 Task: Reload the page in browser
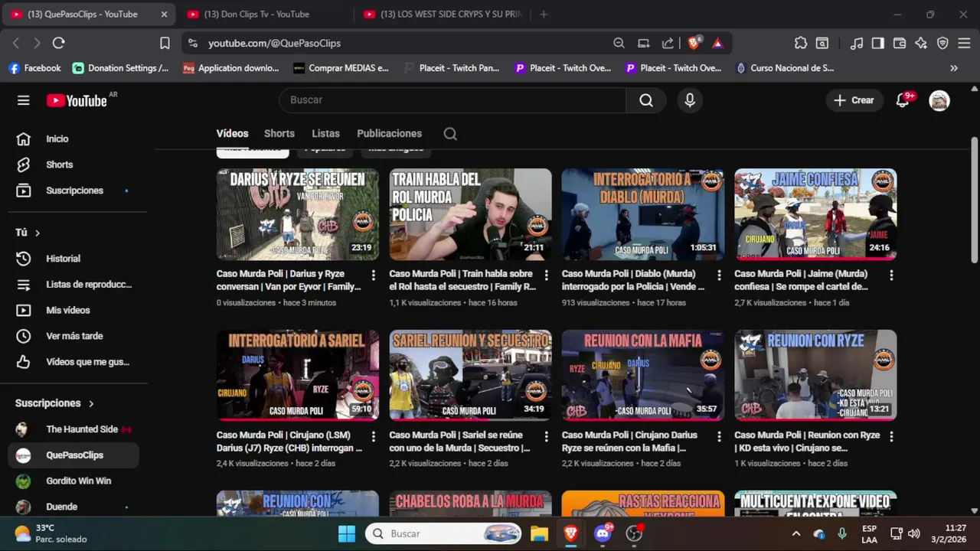(x=59, y=44)
